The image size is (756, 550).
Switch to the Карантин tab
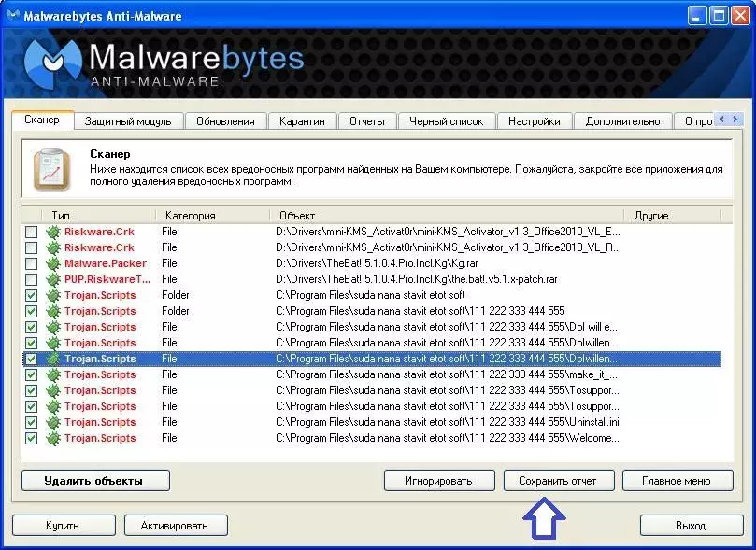pyautogui.click(x=302, y=121)
